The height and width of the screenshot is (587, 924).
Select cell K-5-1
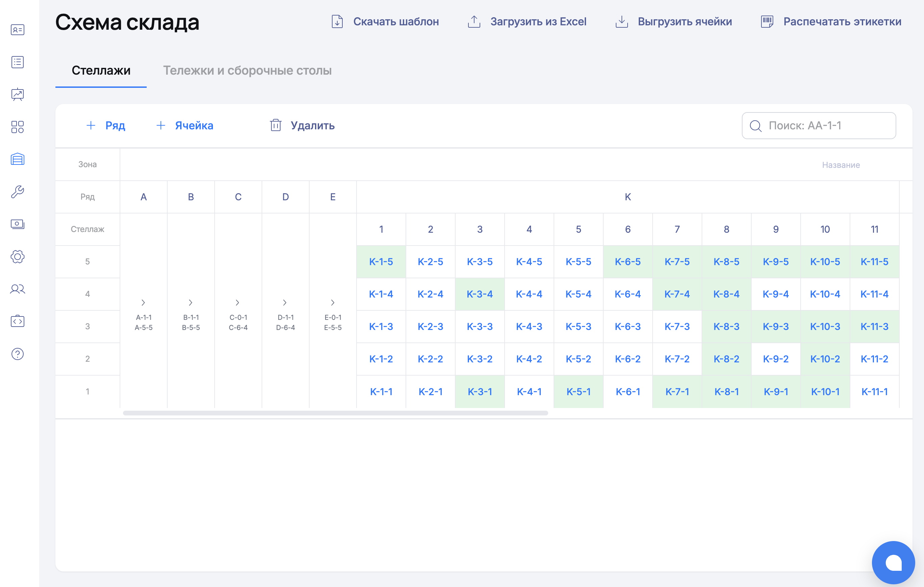pyautogui.click(x=578, y=391)
